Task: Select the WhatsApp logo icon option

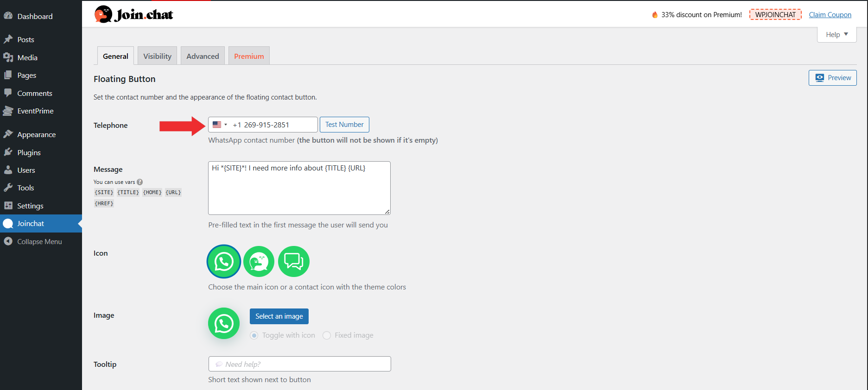Action: point(223,262)
